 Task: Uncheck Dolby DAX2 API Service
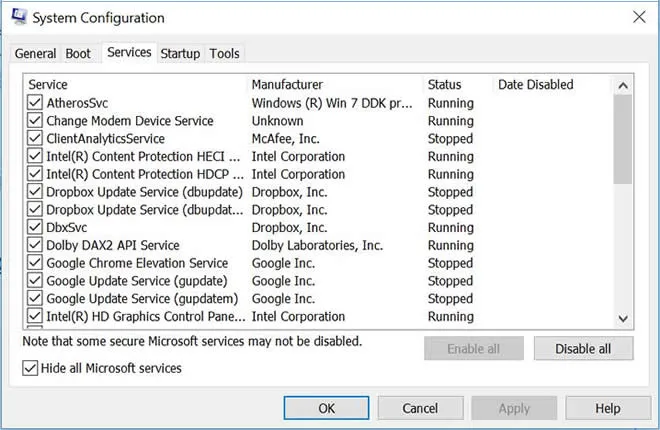tap(35, 245)
